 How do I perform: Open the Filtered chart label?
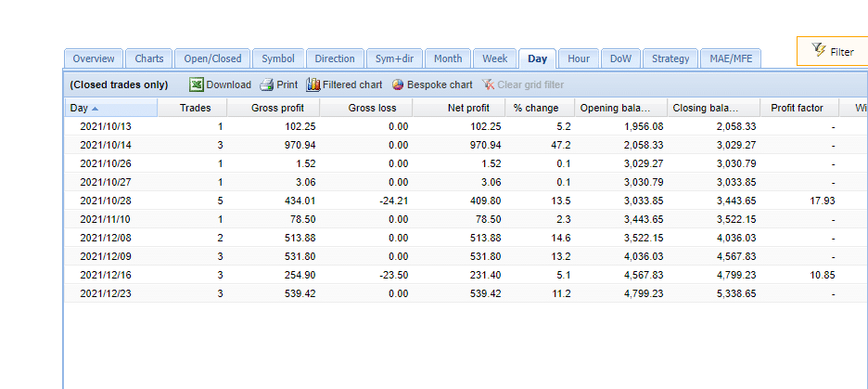(352, 84)
